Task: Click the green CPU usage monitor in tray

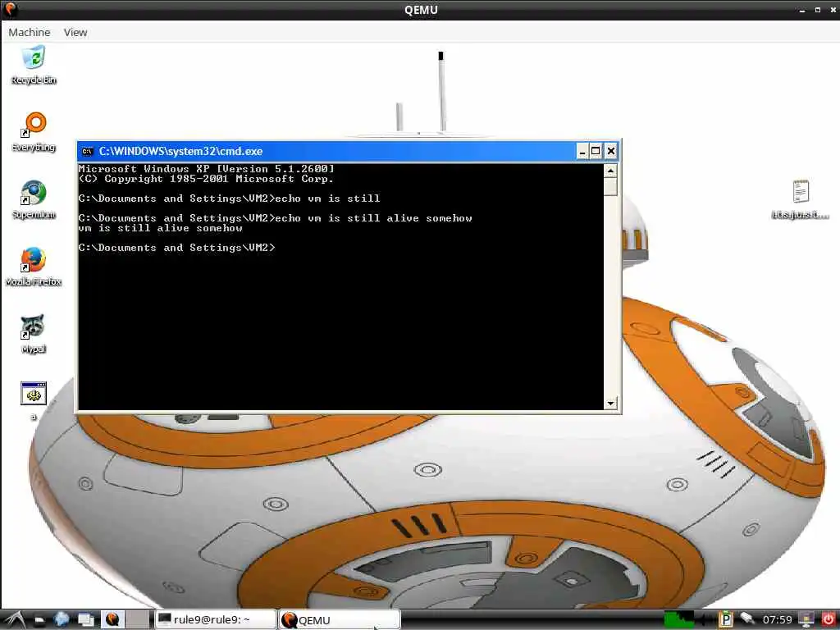Action: [x=678, y=620]
